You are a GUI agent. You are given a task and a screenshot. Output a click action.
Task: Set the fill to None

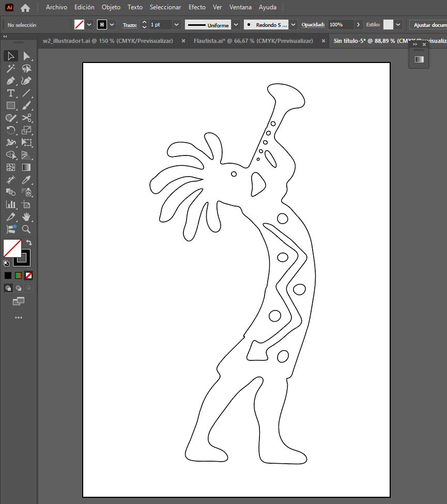pyautogui.click(x=28, y=275)
